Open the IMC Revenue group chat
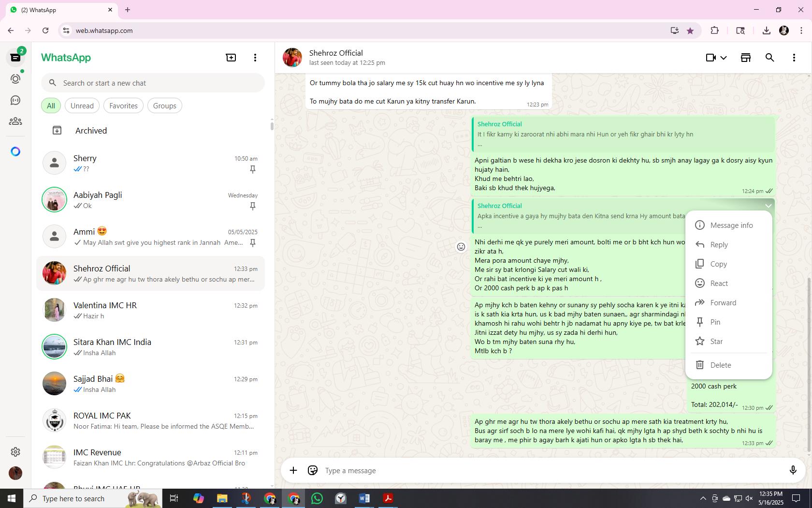The width and height of the screenshot is (812, 508). coord(150,457)
